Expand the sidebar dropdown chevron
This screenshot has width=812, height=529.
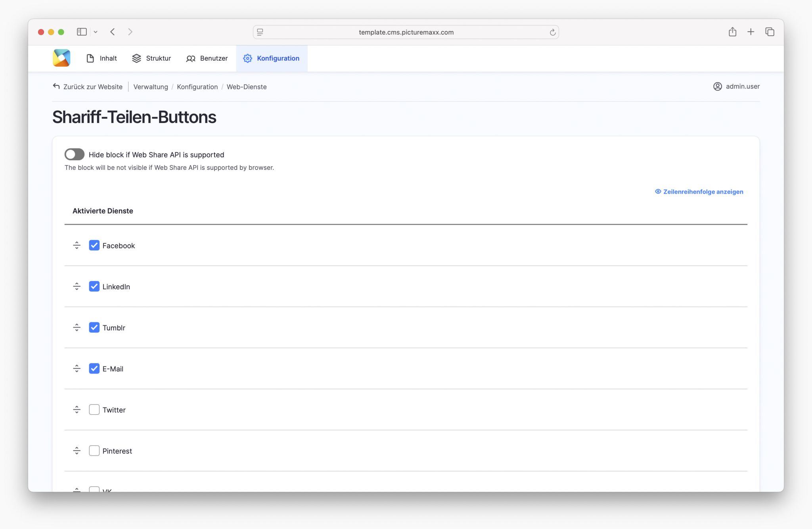(96, 32)
